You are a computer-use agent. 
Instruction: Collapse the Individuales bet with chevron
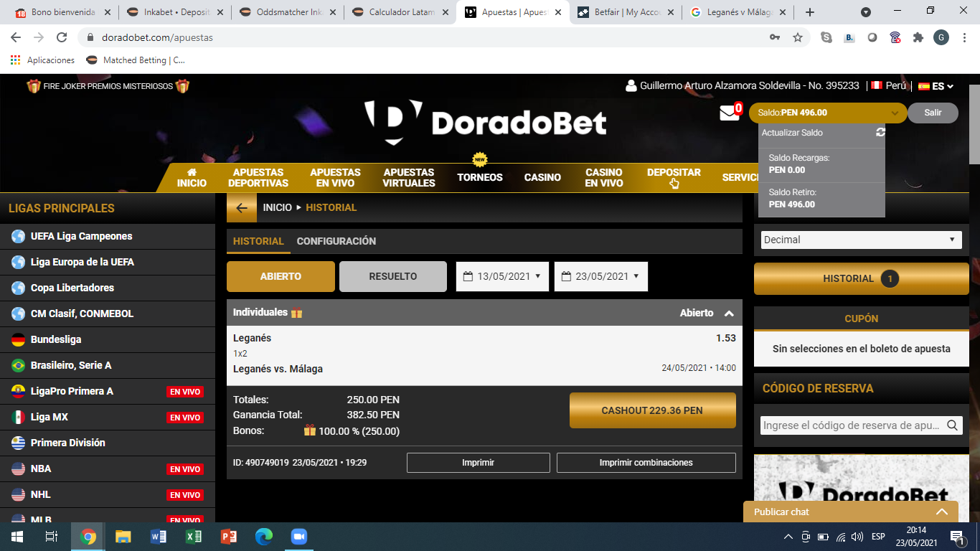pos(729,314)
